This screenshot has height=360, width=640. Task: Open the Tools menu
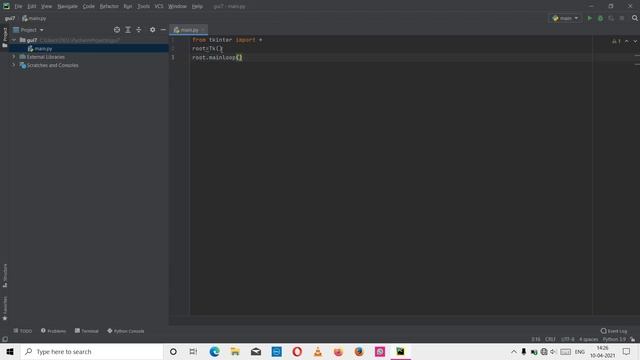click(x=143, y=7)
